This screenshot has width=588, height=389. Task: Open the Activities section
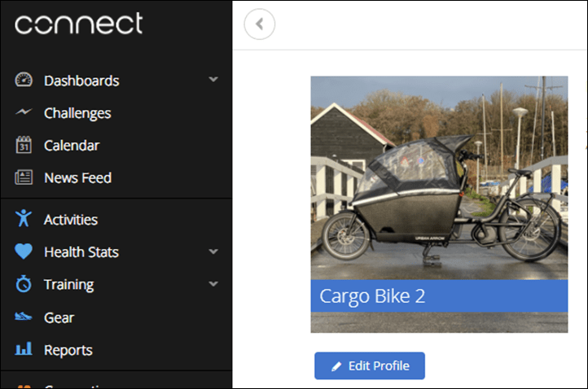click(71, 220)
